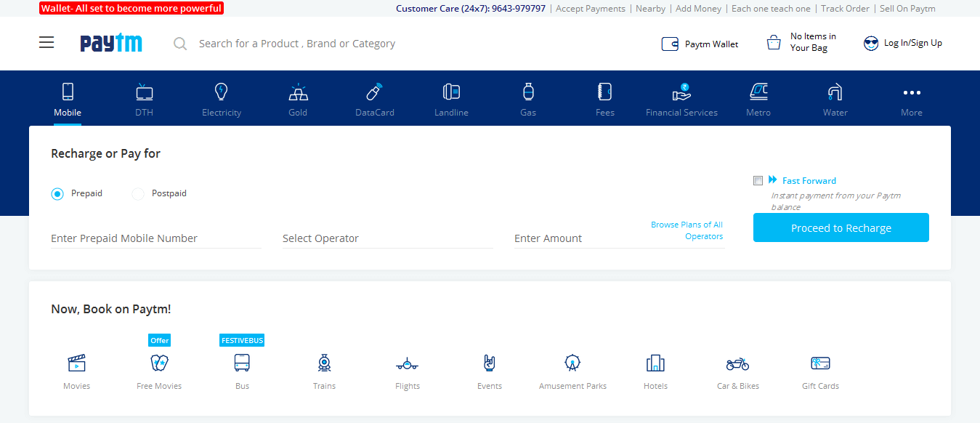Click the Proceed to Recharge button

[841, 227]
